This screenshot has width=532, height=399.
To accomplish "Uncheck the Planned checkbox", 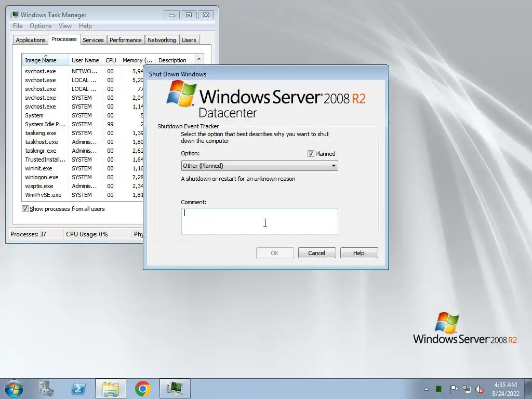I will (311, 154).
